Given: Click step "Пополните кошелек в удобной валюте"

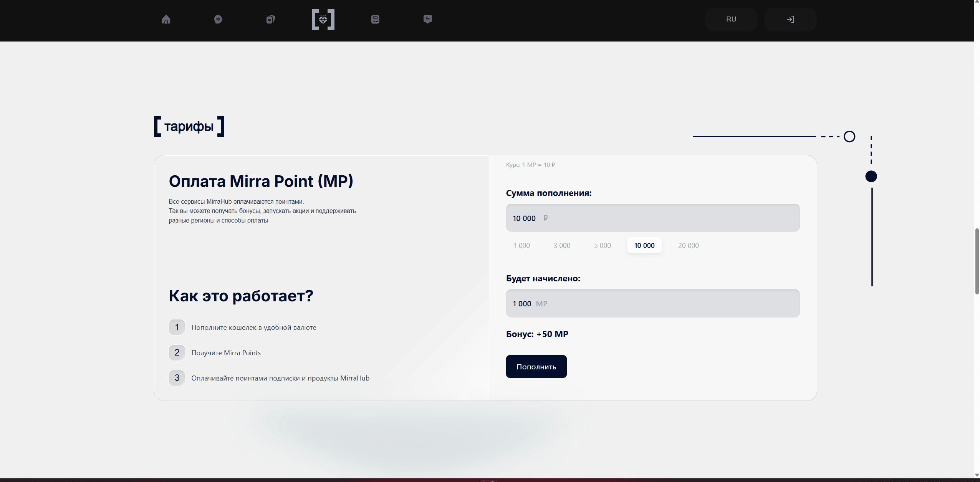Looking at the screenshot, I should point(254,327).
